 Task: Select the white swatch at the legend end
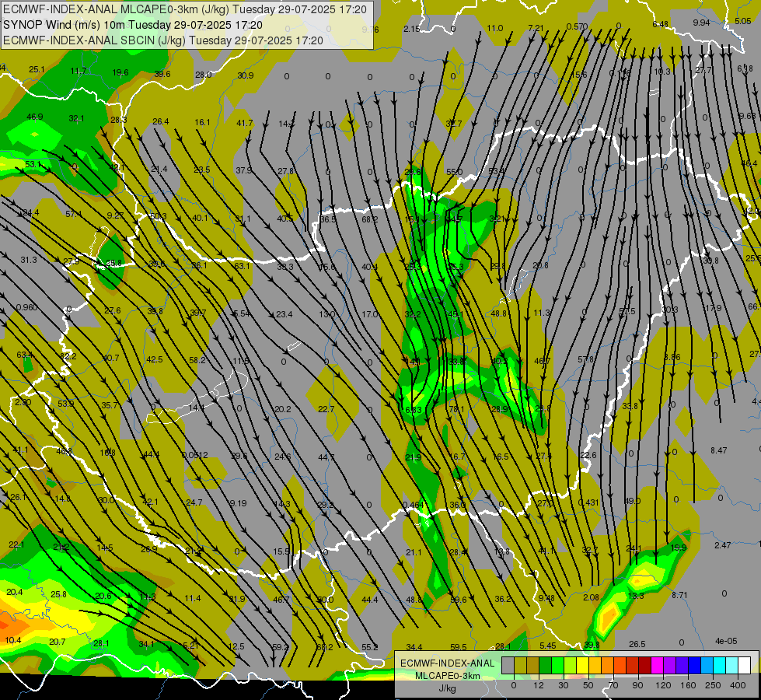pyautogui.click(x=744, y=665)
